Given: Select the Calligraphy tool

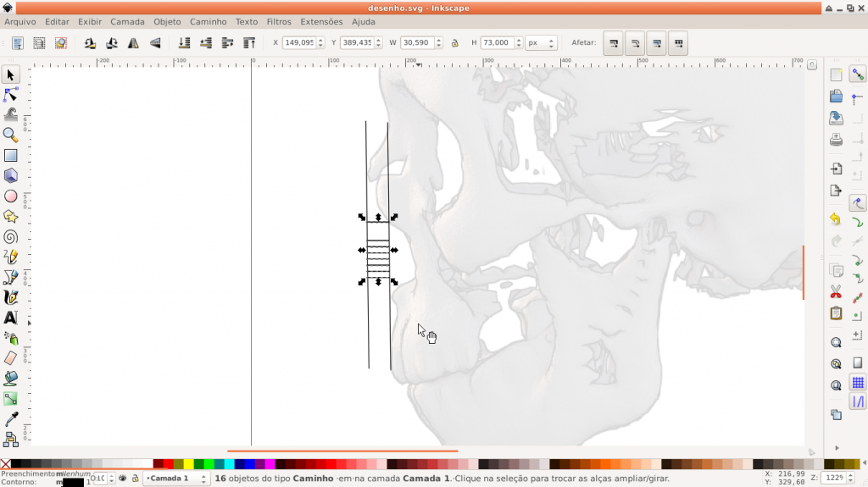Looking at the screenshot, I should coord(10,298).
